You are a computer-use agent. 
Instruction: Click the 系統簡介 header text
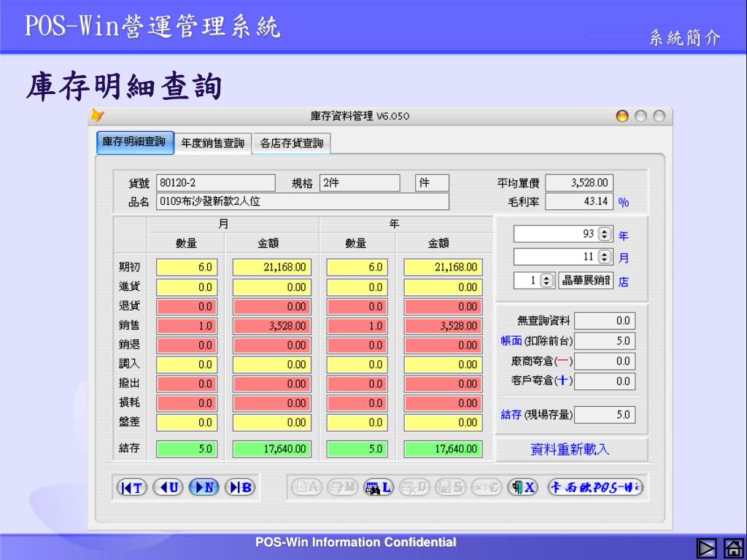(x=684, y=38)
